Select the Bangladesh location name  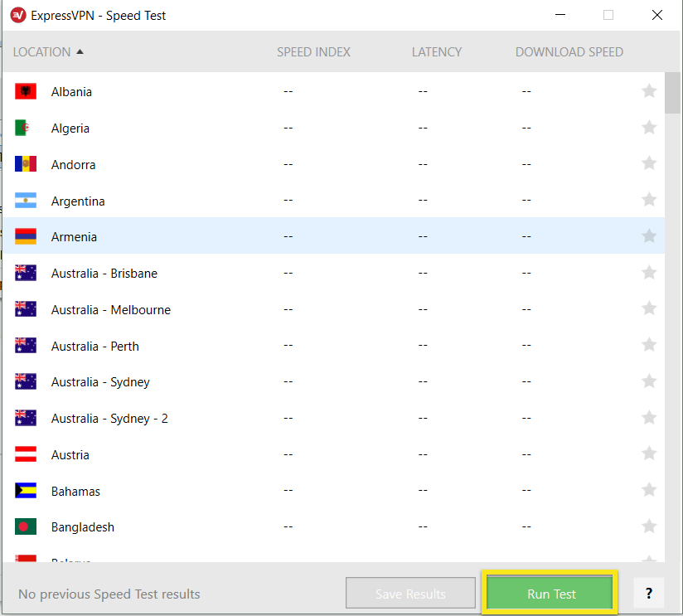point(83,527)
